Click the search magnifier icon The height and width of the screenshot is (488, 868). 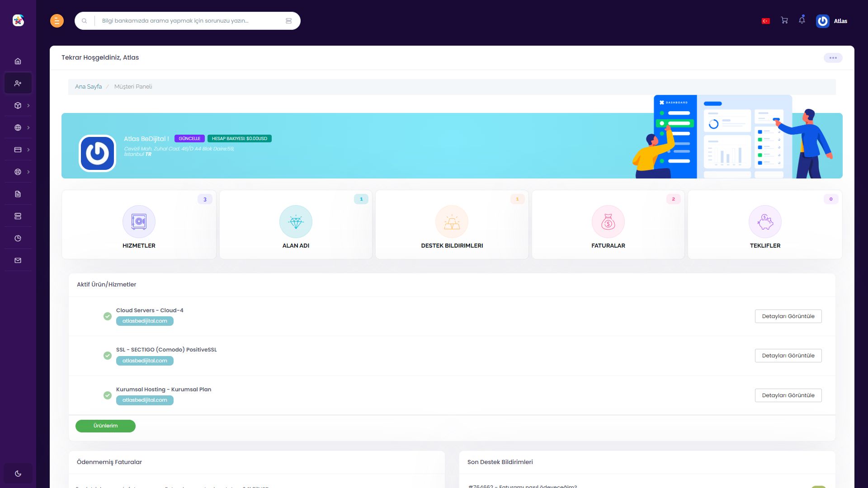click(x=84, y=21)
